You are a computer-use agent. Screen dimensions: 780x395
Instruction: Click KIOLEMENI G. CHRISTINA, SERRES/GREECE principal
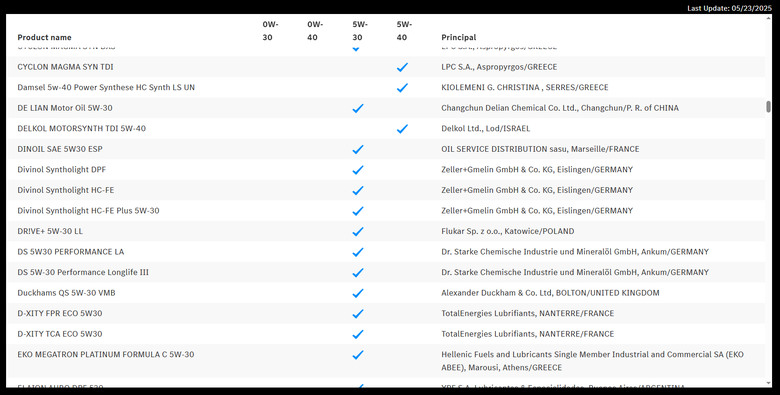(525, 87)
